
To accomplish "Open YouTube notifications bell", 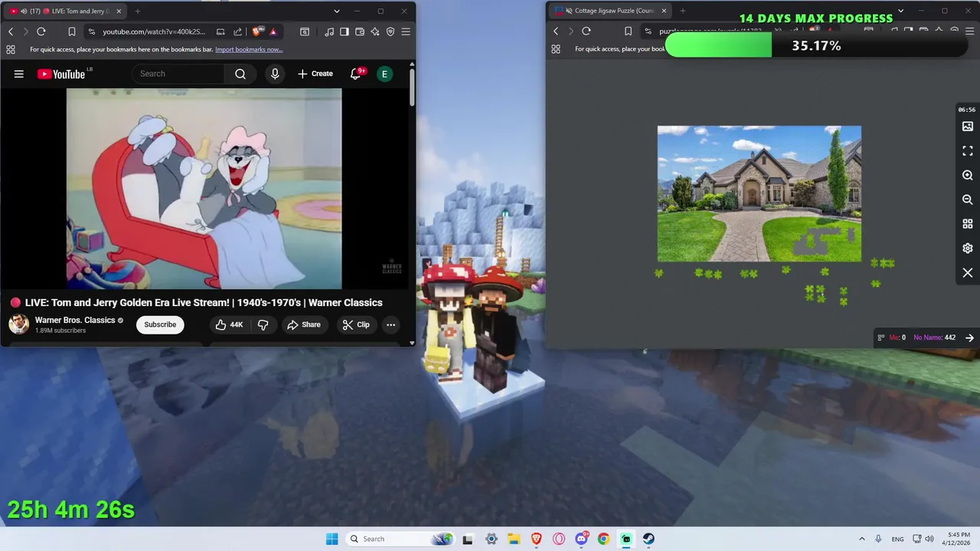I will click(355, 74).
